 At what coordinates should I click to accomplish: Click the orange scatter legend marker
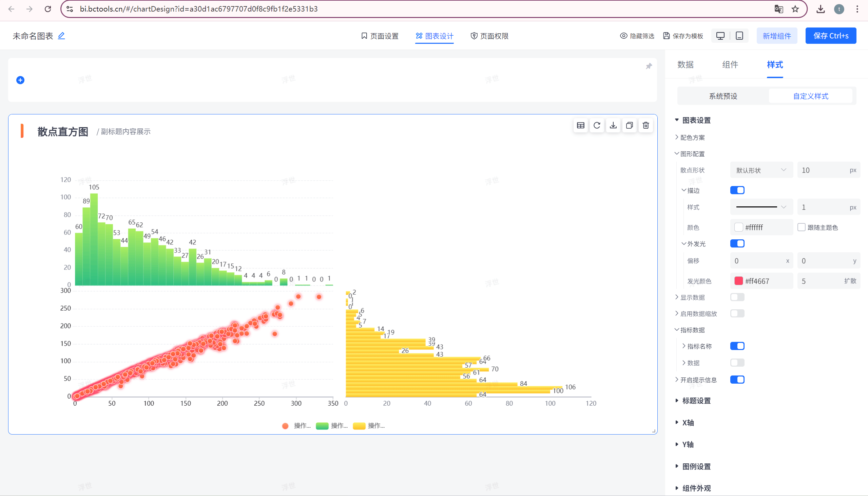(x=286, y=426)
